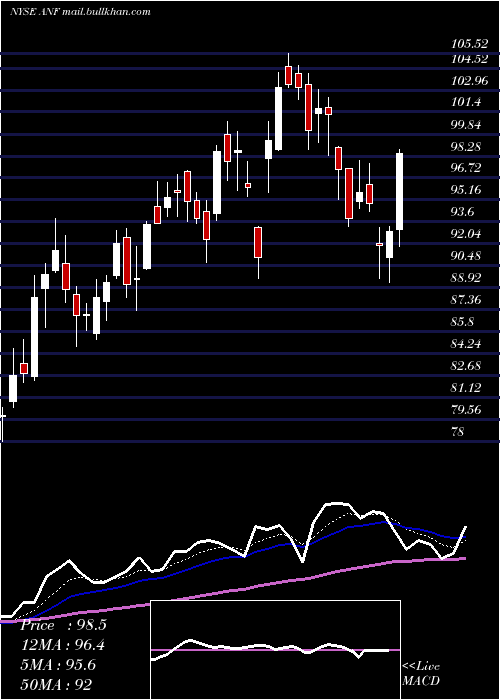Click the 5MA : 95.6 readout
500x700 pixels.
(60, 665)
